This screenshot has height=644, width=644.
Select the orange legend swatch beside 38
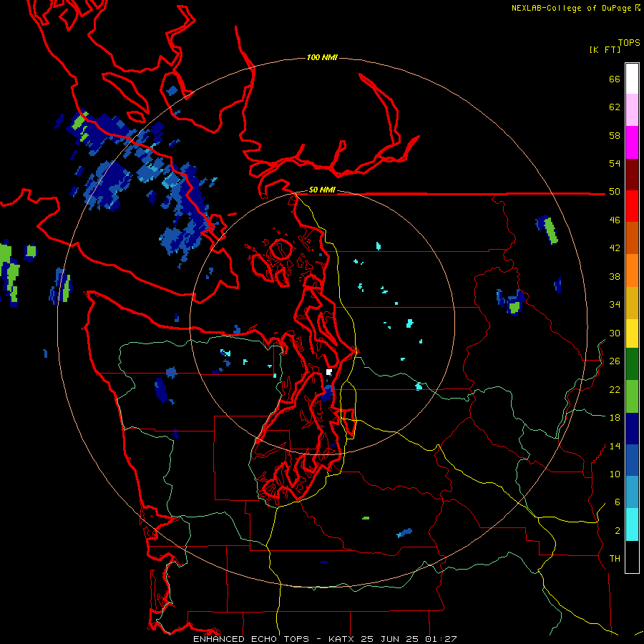click(632, 270)
